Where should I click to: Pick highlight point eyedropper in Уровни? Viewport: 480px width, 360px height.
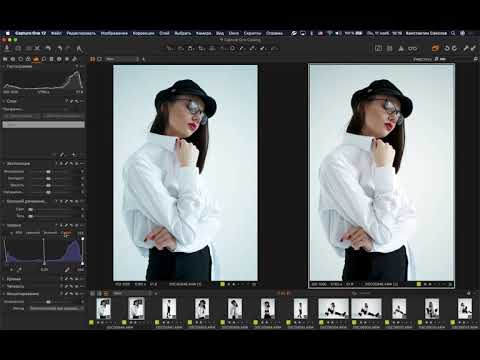(x=67, y=269)
